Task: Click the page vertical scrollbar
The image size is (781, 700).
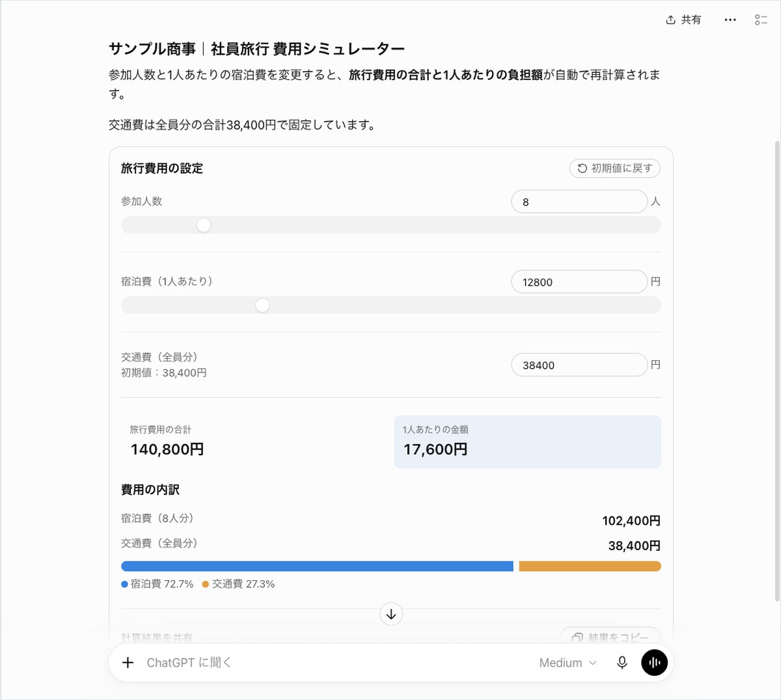Action: (776, 371)
